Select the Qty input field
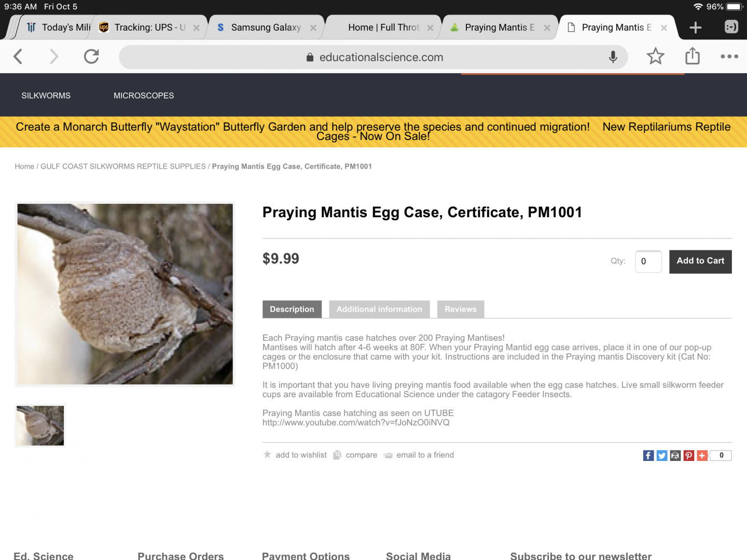 pos(648,261)
